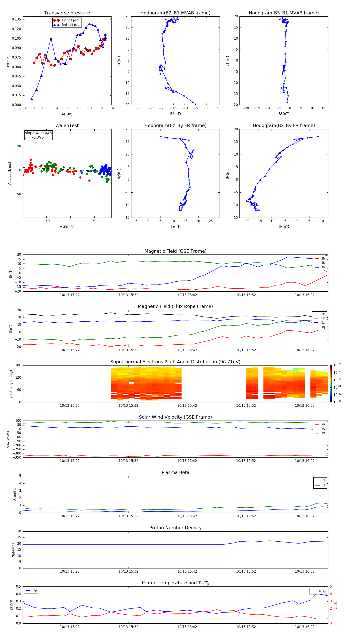Viewport: 351px width, 644px height.
Task: Click the 'B2(nT)' x-axis label
Action: point(175,114)
